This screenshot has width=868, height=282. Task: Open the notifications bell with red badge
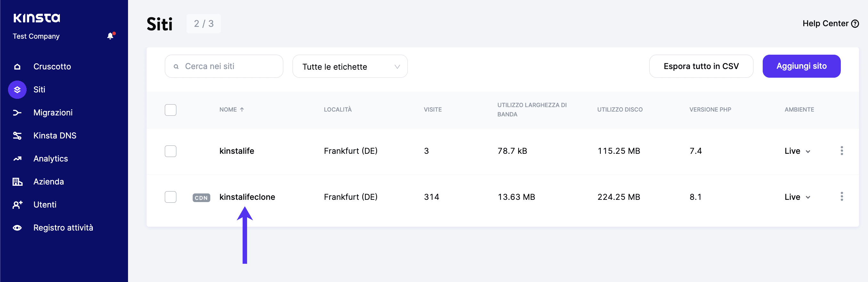coord(110,36)
